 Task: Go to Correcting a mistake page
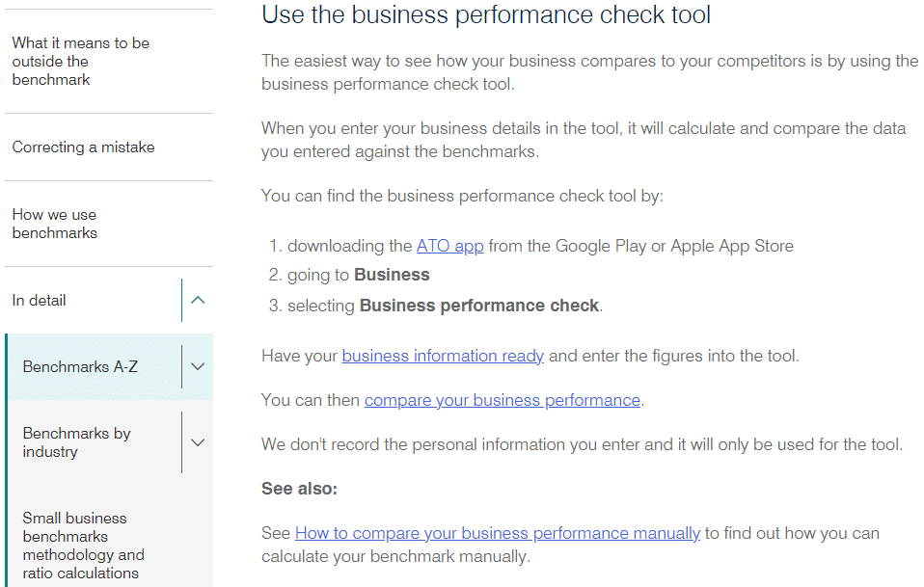[83, 147]
